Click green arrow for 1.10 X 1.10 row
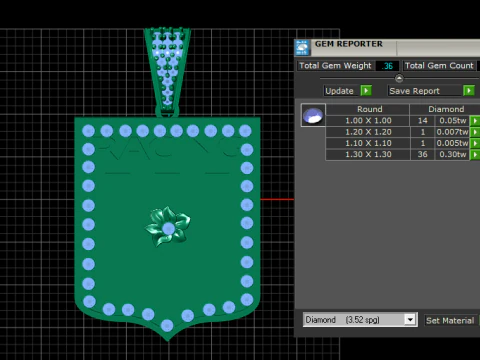The image size is (480, 360). [x=475, y=143]
